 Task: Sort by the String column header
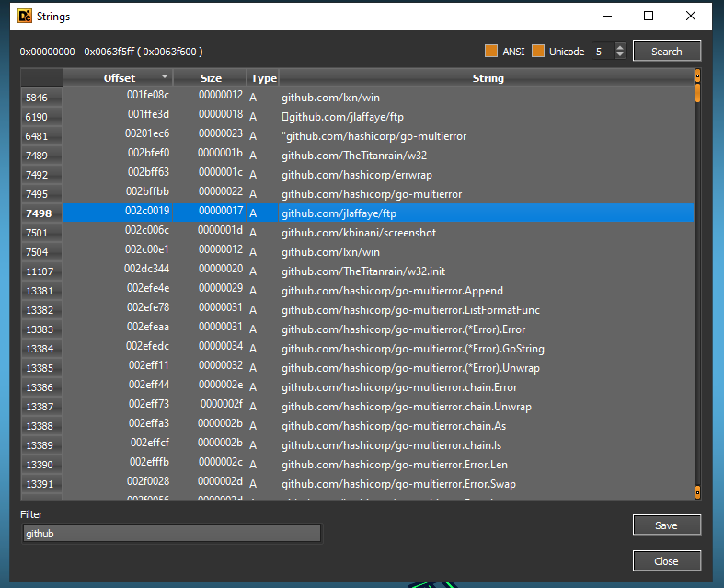(488, 78)
